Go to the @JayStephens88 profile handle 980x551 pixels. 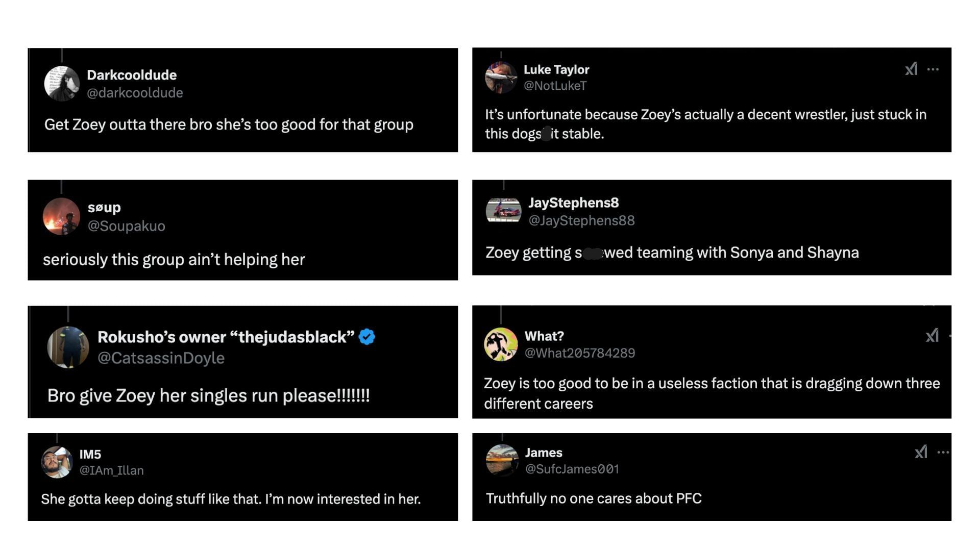tap(581, 220)
